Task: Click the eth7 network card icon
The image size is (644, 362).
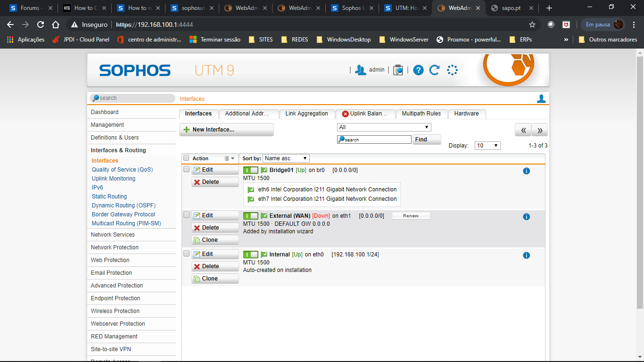Action: pos(251,199)
